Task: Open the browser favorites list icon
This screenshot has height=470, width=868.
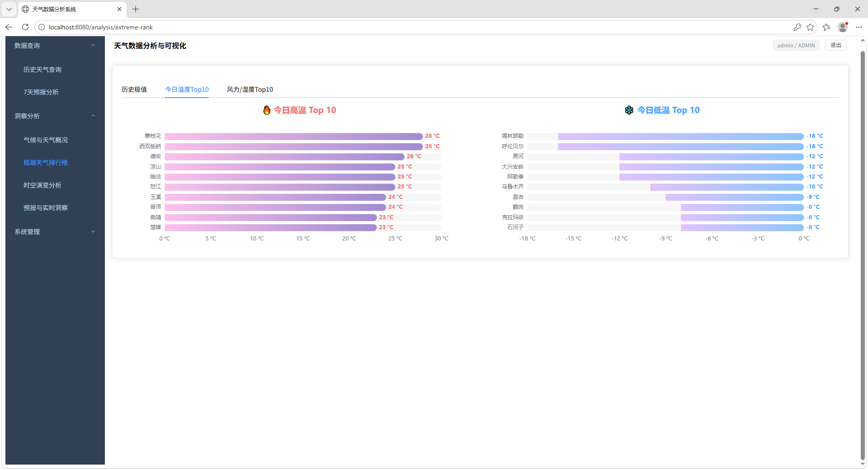Action: (826, 27)
